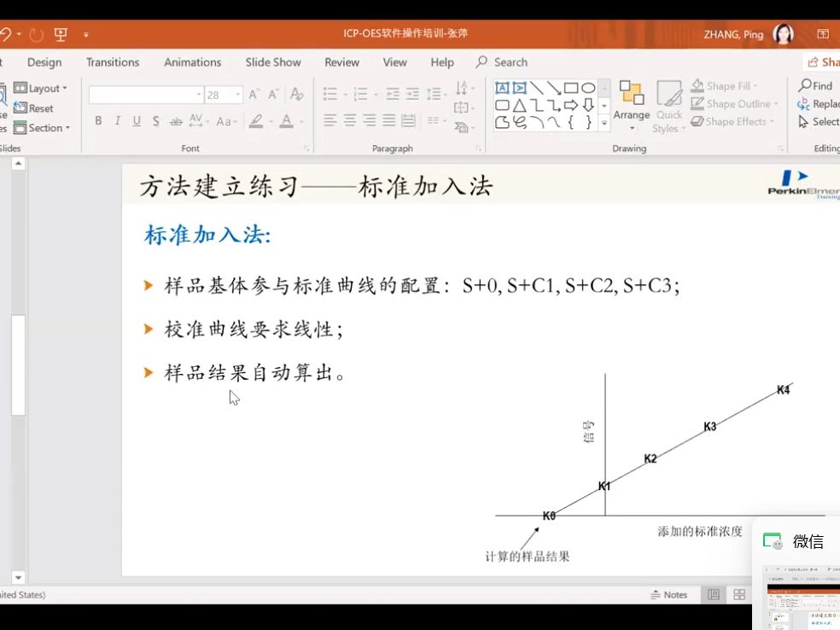Toggle Strikethrough formatting
Screen dimensions: 840x630
pos(176,121)
